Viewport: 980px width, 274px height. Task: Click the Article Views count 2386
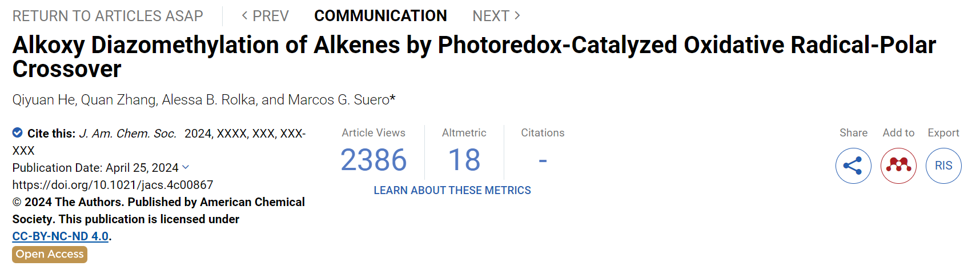coord(373,160)
